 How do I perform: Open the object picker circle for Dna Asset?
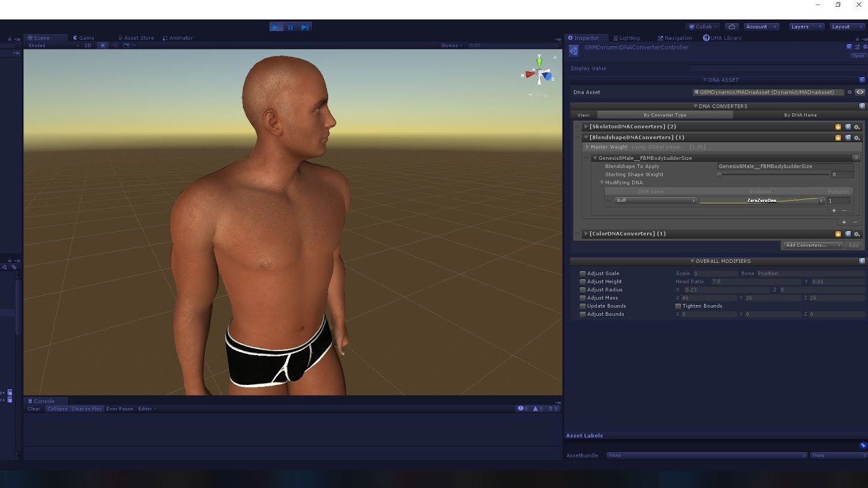pyautogui.click(x=850, y=92)
